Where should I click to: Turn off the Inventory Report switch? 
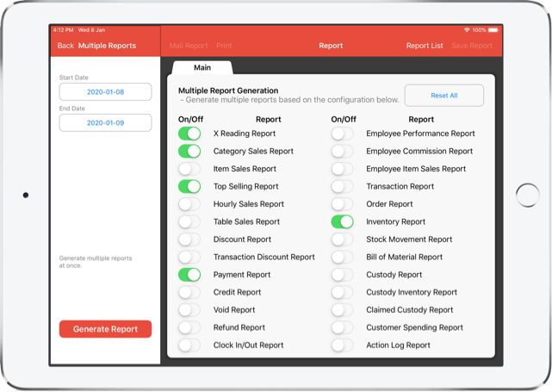tap(342, 221)
